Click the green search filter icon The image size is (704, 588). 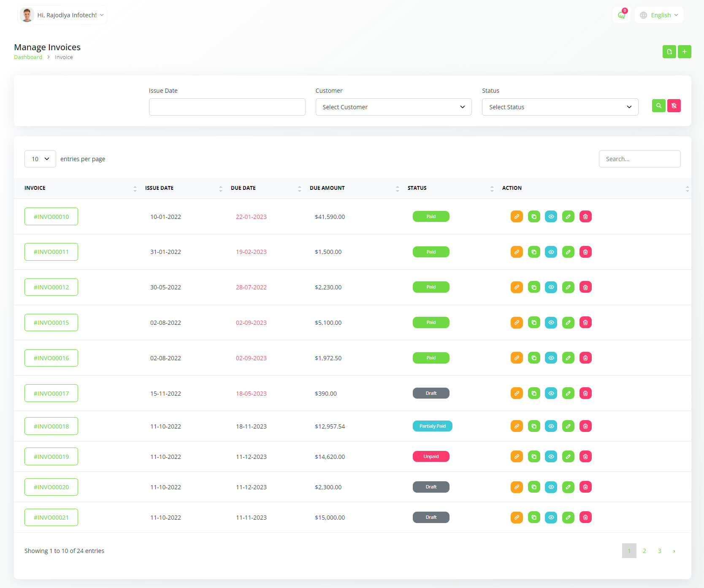658,105
